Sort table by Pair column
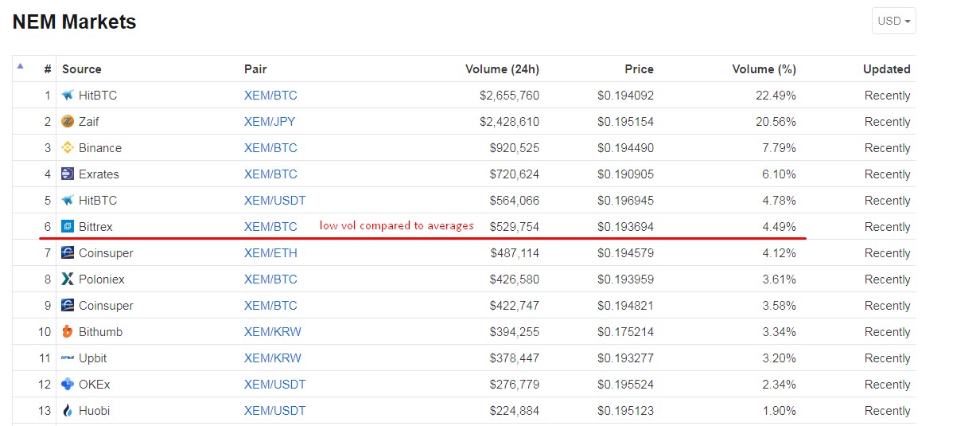Screen dimensions: 980x426 click(255, 69)
